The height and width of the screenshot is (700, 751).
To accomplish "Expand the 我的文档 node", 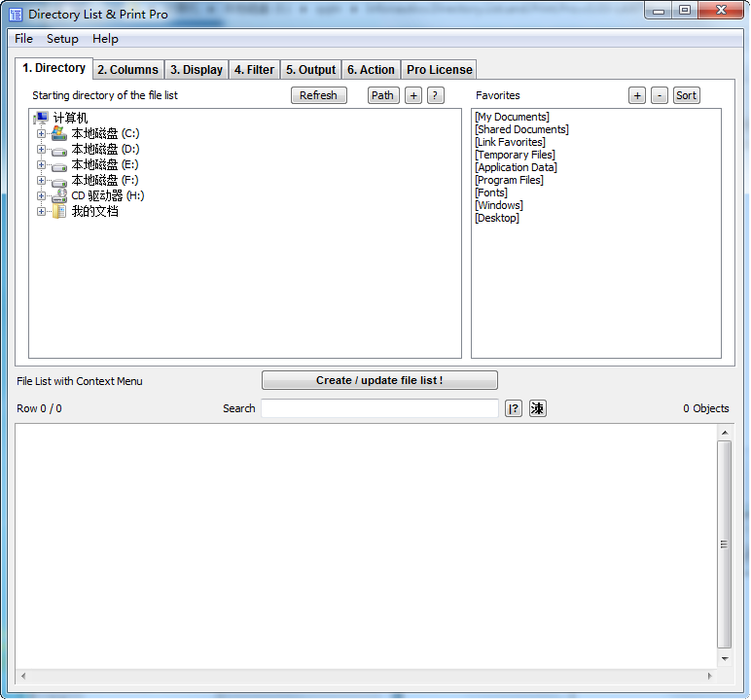I will point(41,212).
